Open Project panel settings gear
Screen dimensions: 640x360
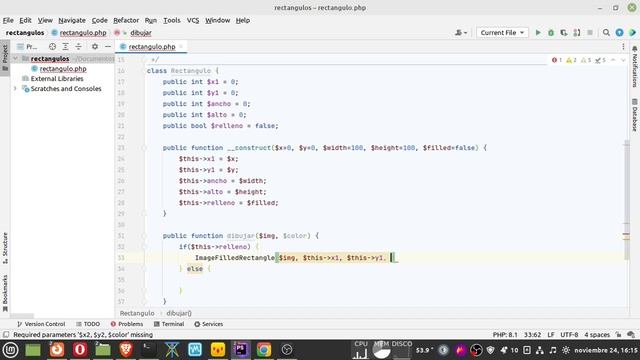[95, 47]
